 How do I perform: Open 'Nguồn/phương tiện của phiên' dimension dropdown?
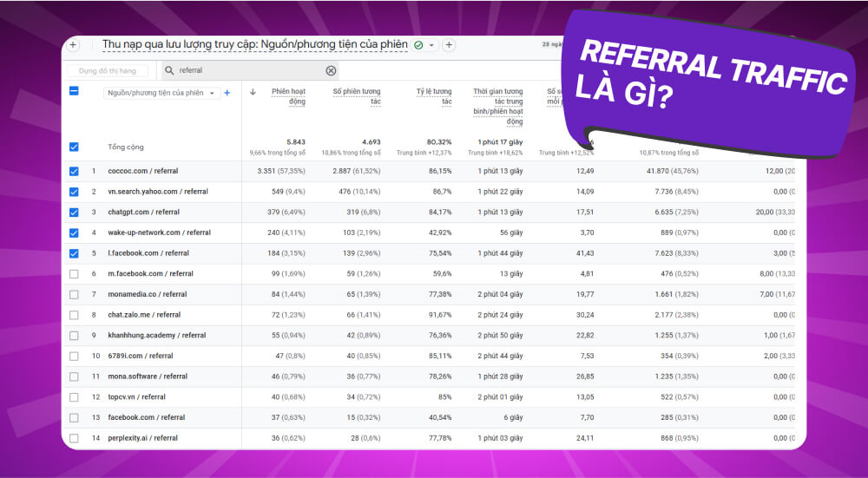coord(161,93)
